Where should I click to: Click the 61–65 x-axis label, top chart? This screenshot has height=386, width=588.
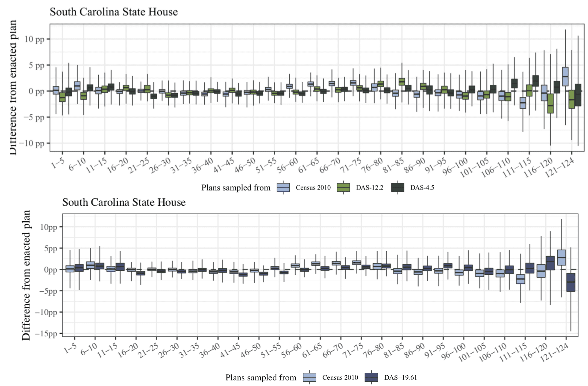(309, 165)
